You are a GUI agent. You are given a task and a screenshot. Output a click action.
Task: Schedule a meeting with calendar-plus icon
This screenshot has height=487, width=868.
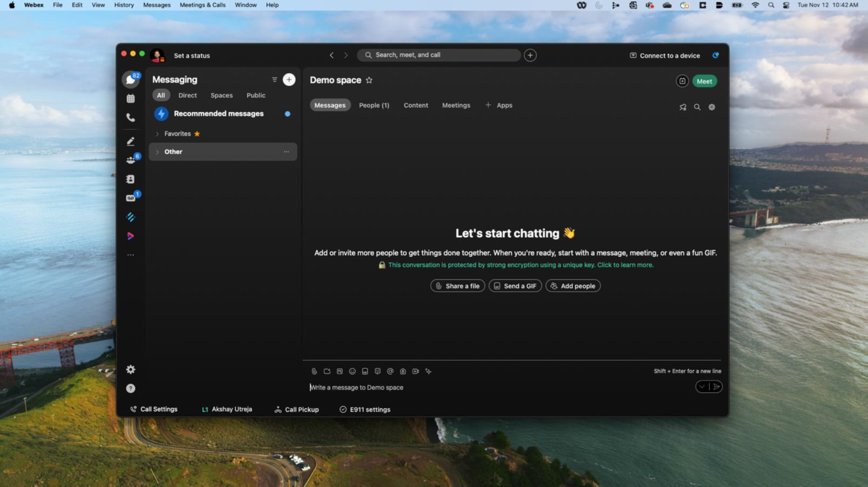(682, 81)
